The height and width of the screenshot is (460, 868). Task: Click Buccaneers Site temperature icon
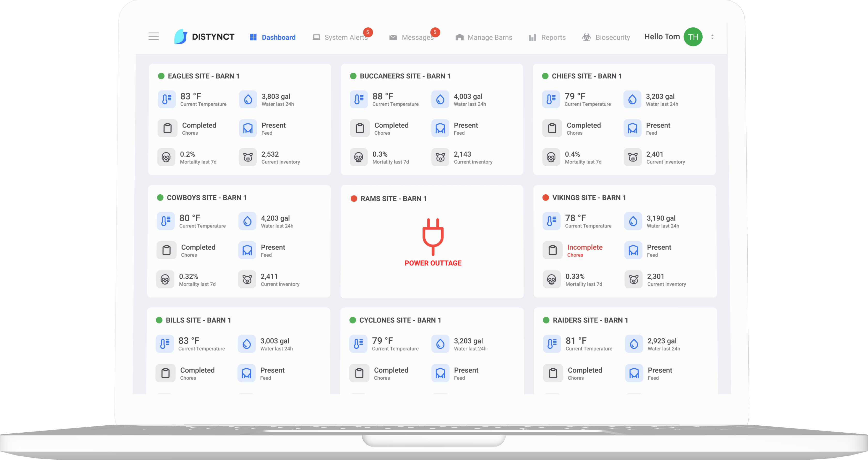358,99
